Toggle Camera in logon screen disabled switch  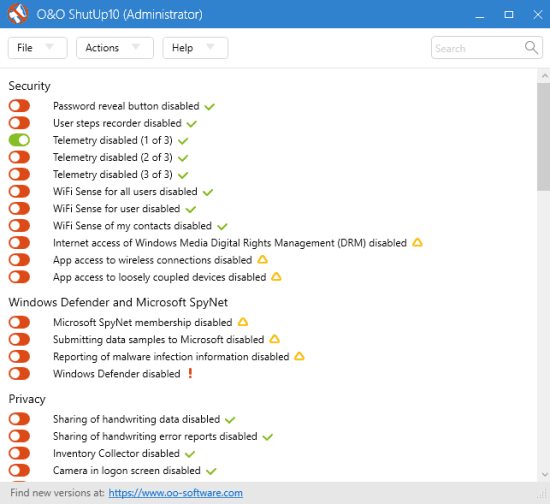tap(19, 470)
